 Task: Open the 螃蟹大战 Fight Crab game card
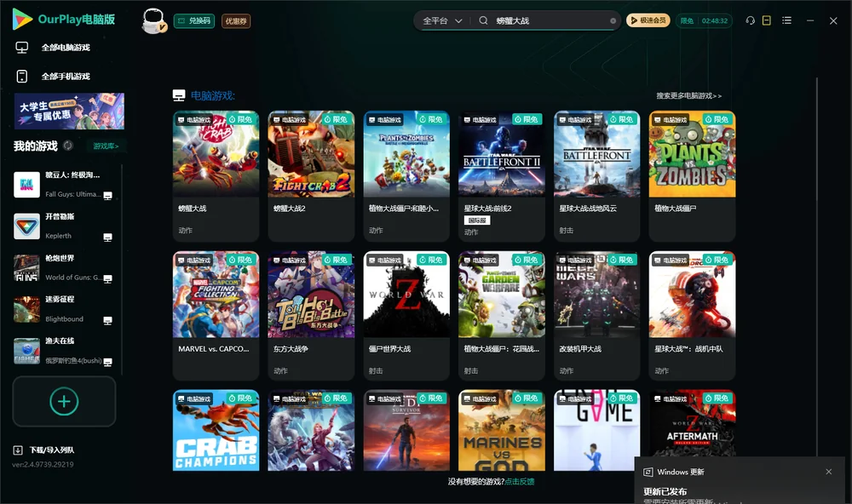[x=216, y=176]
